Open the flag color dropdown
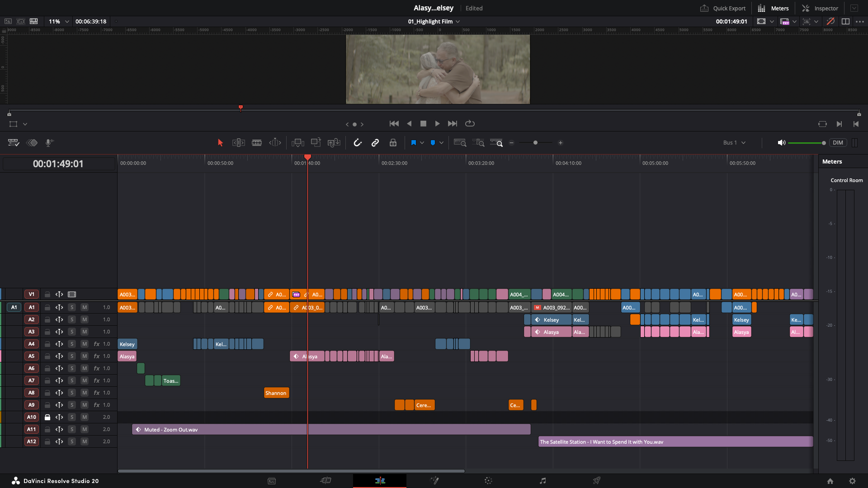The image size is (868, 488). click(x=422, y=142)
